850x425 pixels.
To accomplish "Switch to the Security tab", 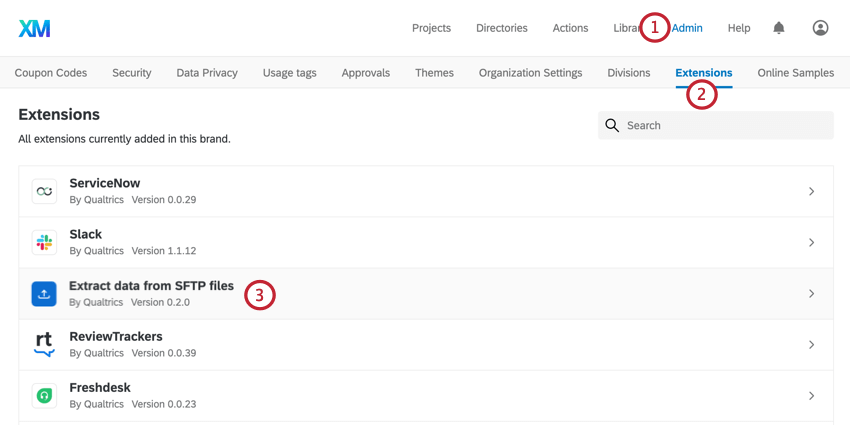I will pyautogui.click(x=132, y=73).
